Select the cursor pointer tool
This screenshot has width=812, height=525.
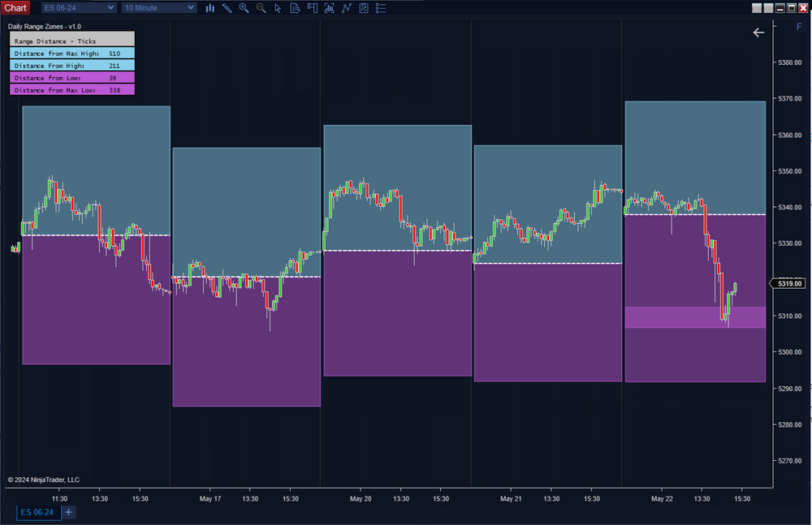click(278, 7)
